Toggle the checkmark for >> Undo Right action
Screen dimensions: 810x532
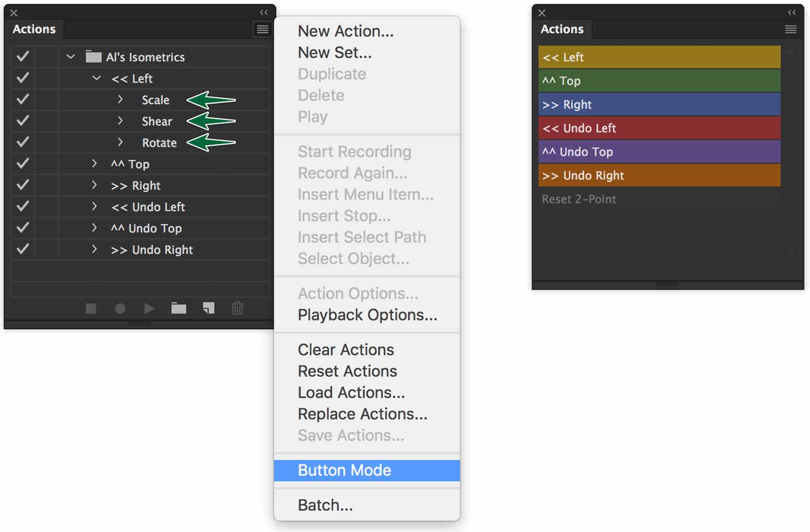coord(23,249)
